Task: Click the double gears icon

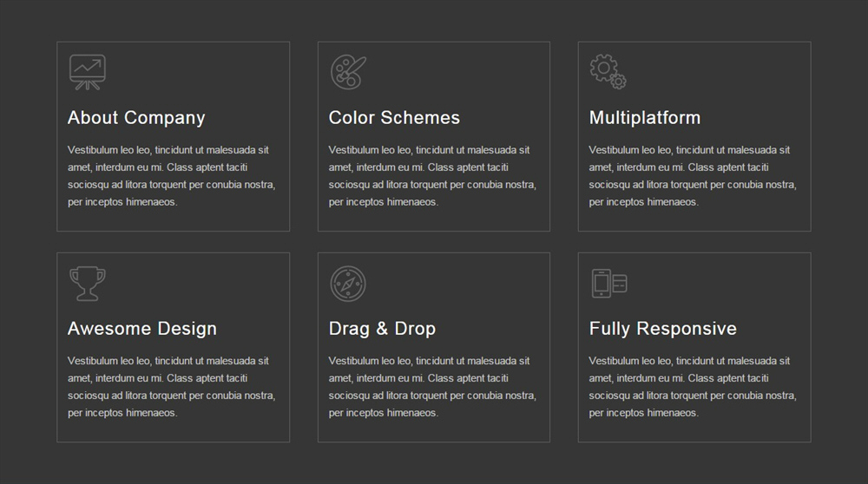Action: pos(608,72)
